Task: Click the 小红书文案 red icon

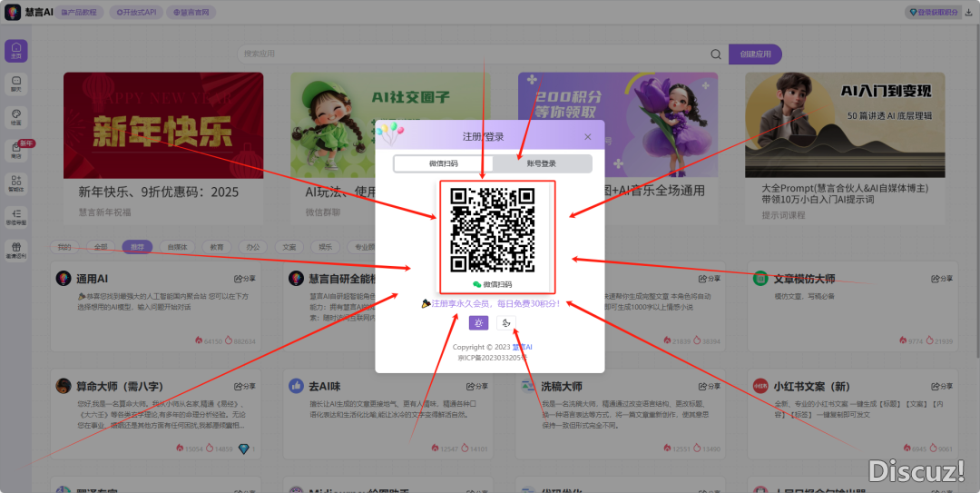Action: [760, 386]
